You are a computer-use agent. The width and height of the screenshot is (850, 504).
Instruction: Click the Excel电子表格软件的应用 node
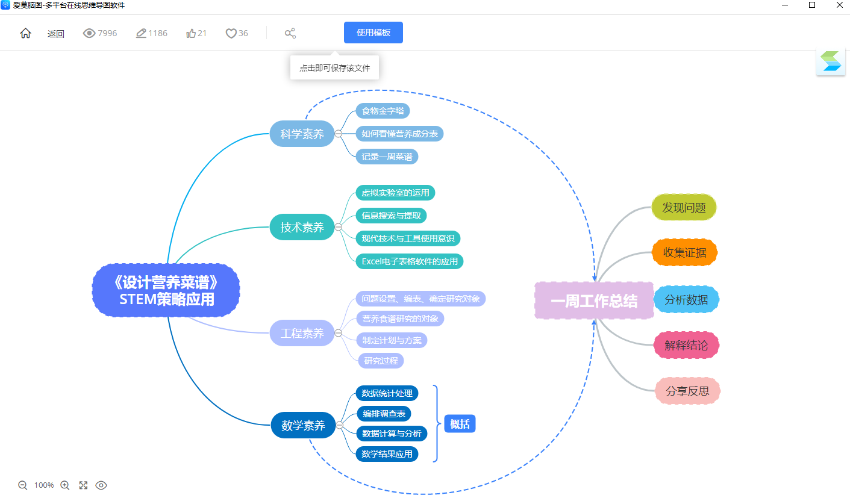click(410, 261)
